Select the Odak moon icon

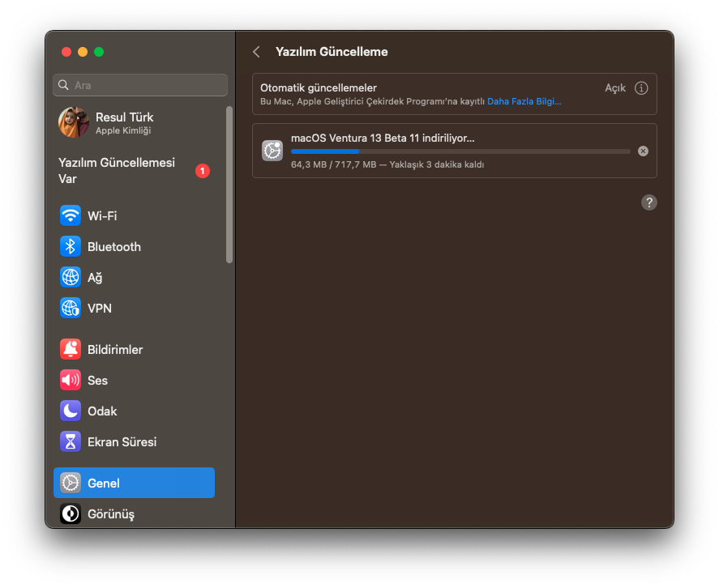[x=71, y=411]
